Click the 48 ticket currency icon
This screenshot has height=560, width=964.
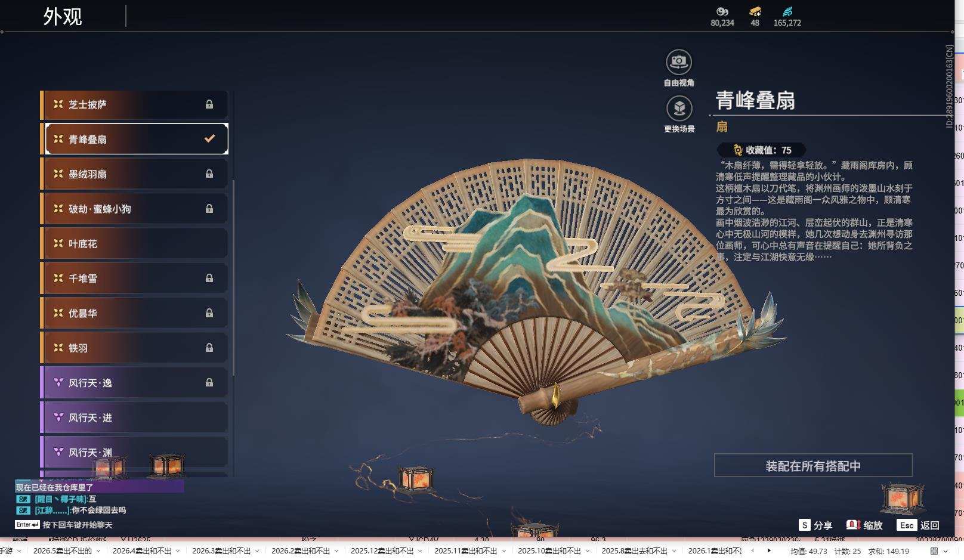[755, 11]
